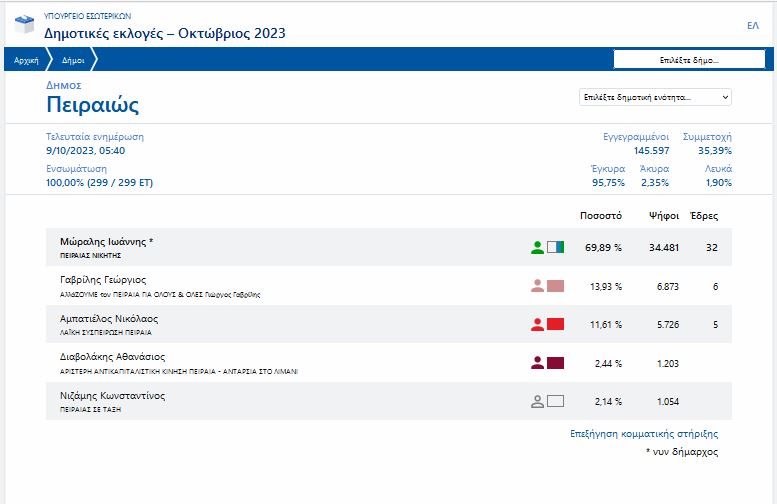The width and height of the screenshot is (777, 504).
Task: Click grey person icon for Νιζάμης Κωνσταντίνος
Action: pyautogui.click(x=537, y=402)
